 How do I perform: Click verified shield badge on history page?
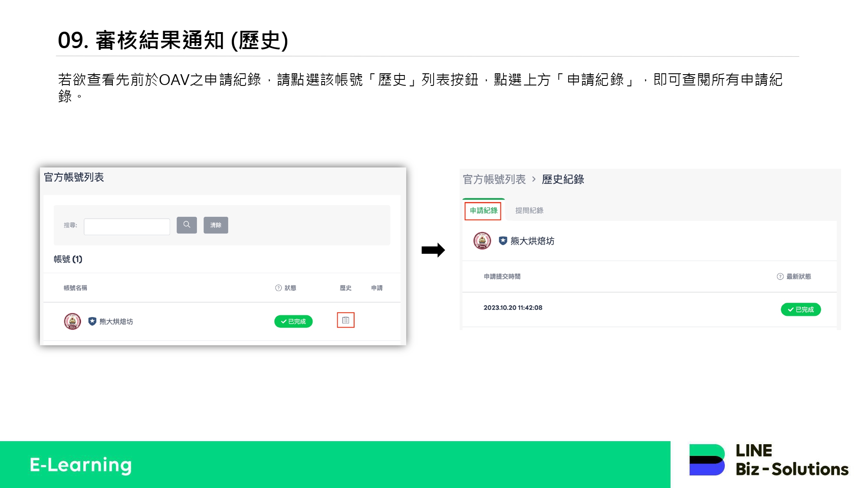point(503,241)
